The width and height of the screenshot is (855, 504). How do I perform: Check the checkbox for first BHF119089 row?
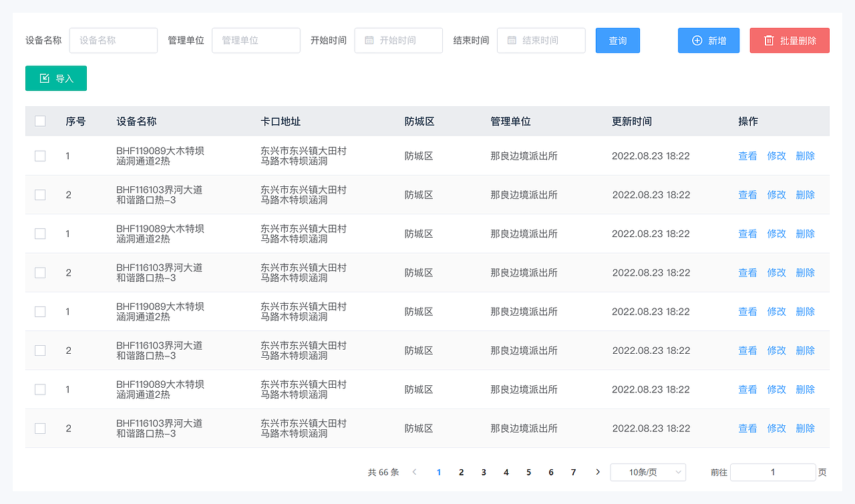tap(40, 156)
